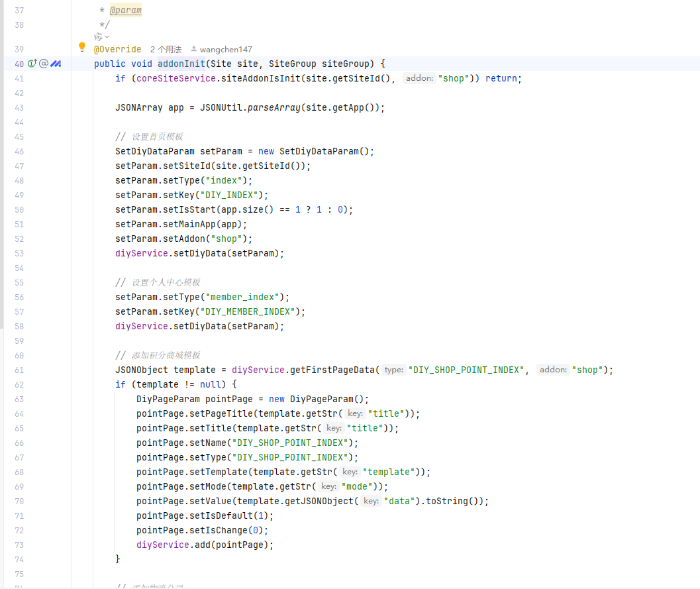The image size is (700, 589).
Task: Click the yellow light bulb quick-fix icon
Action: click(x=82, y=47)
